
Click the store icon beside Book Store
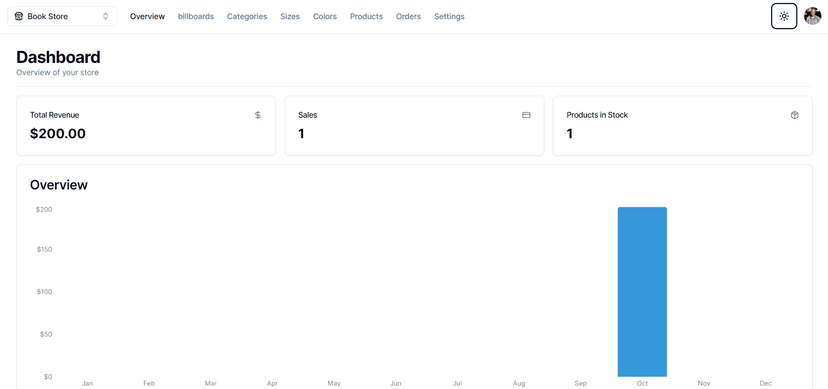pyautogui.click(x=18, y=16)
